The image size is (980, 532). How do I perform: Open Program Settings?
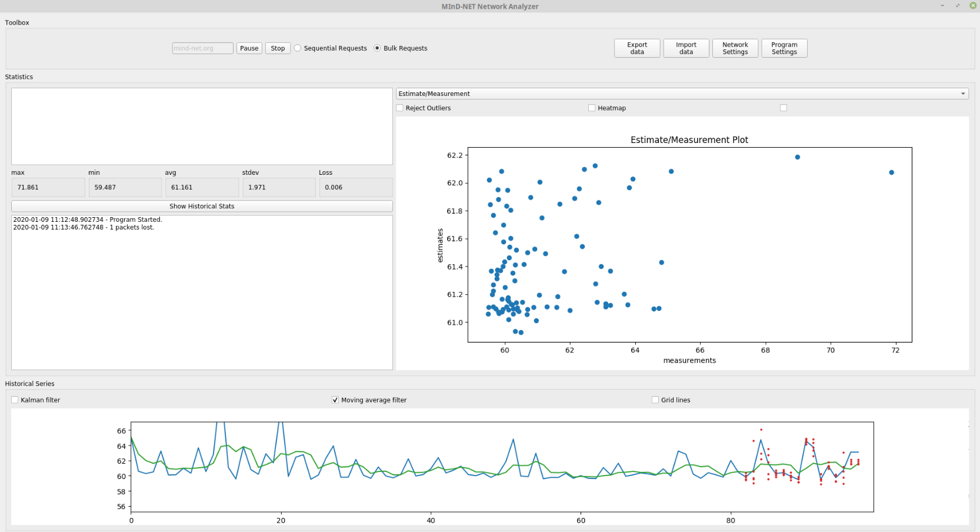point(784,48)
